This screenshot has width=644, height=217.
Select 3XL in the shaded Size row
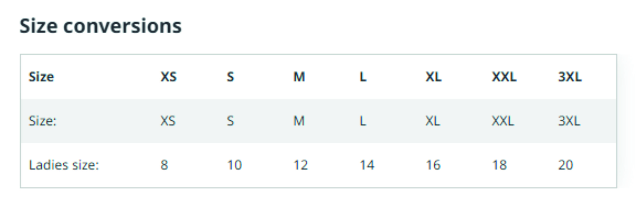tap(569, 121)
